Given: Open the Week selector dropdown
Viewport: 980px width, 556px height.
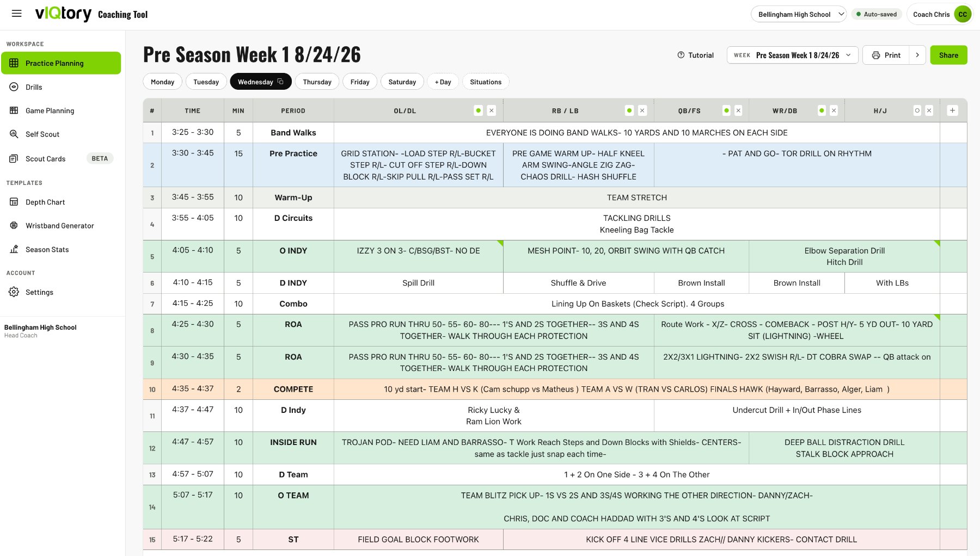Looking at the screenshot, I should [x=793, y=55].
